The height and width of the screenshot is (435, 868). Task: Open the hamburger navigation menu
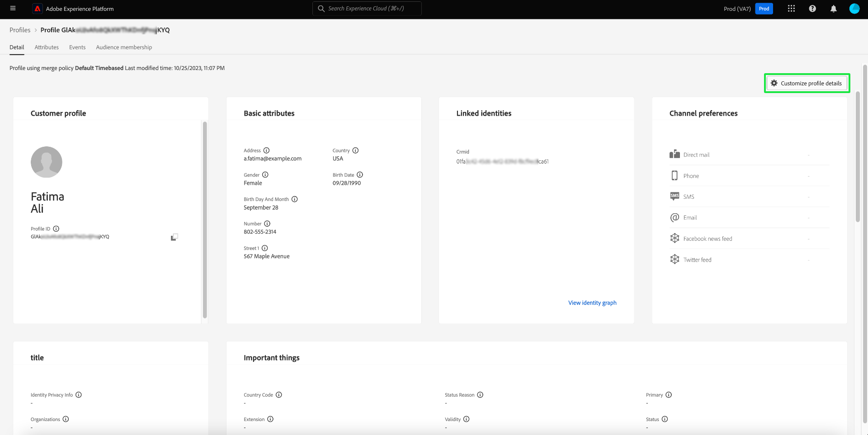click(x=13, y=9)
